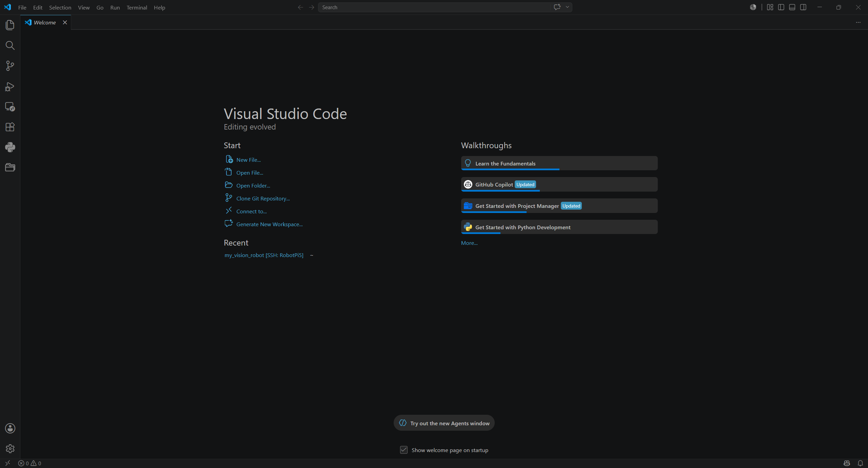Open the Terminal menu
This screenshot has height=468, width=868.
137,7
